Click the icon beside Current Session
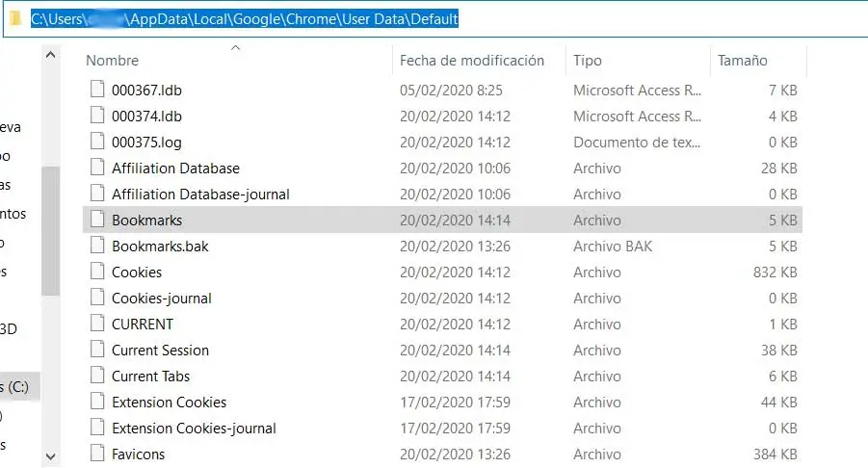This screenshot has width=868, height=468. (95, 350)
